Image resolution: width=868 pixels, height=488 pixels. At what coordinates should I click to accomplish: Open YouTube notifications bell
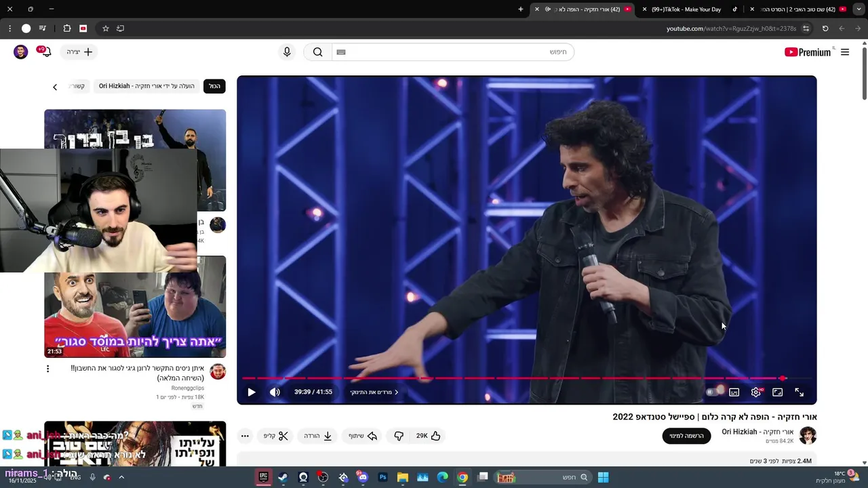point(45,52)
